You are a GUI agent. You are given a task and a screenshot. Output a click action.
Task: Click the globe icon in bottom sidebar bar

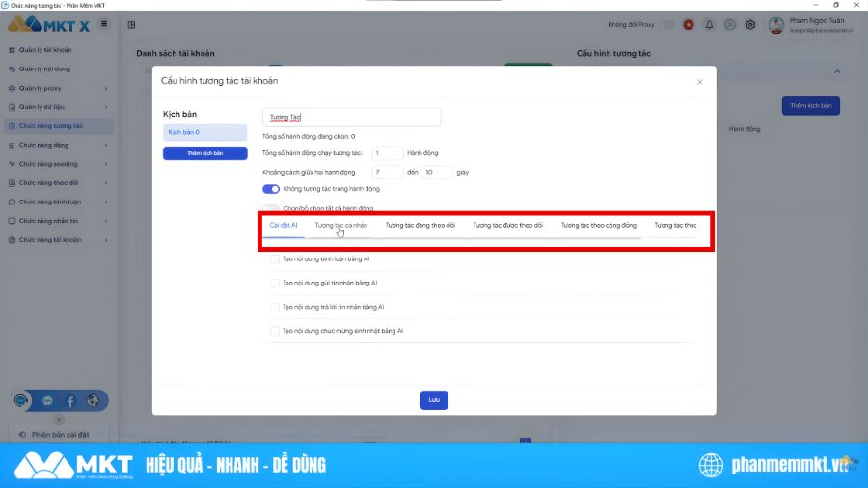(x=93, y=400)
